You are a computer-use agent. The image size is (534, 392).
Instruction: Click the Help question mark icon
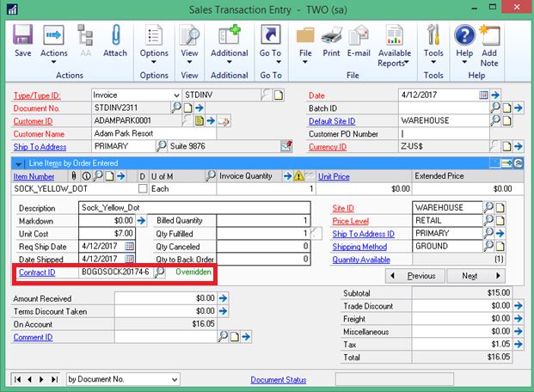tap(464, 34)
